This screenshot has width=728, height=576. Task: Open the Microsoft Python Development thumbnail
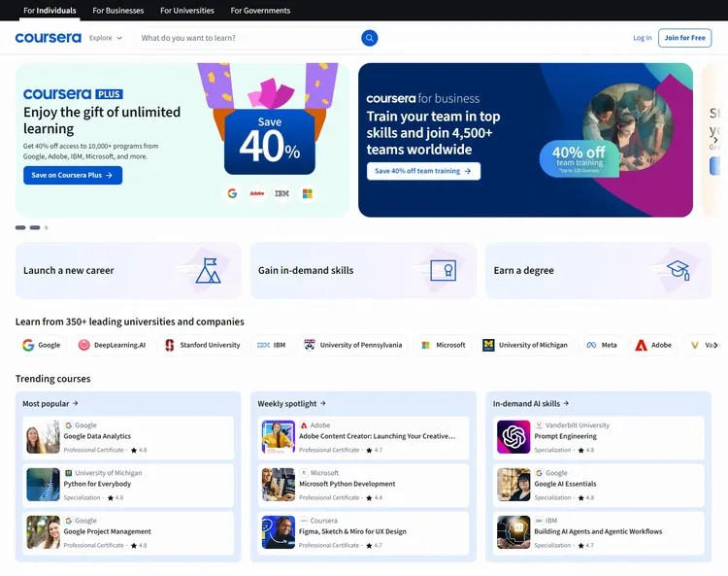279,485
